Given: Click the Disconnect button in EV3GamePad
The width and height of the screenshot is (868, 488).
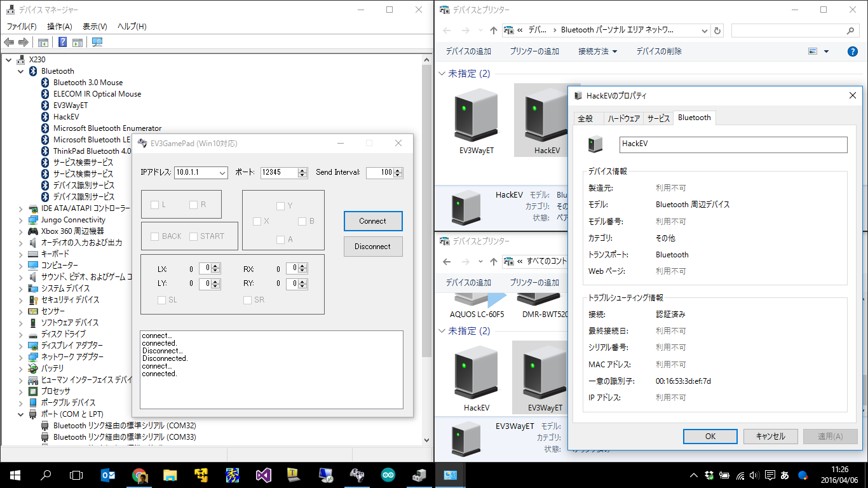Looking at the screenshot, I should click(373, 247).
